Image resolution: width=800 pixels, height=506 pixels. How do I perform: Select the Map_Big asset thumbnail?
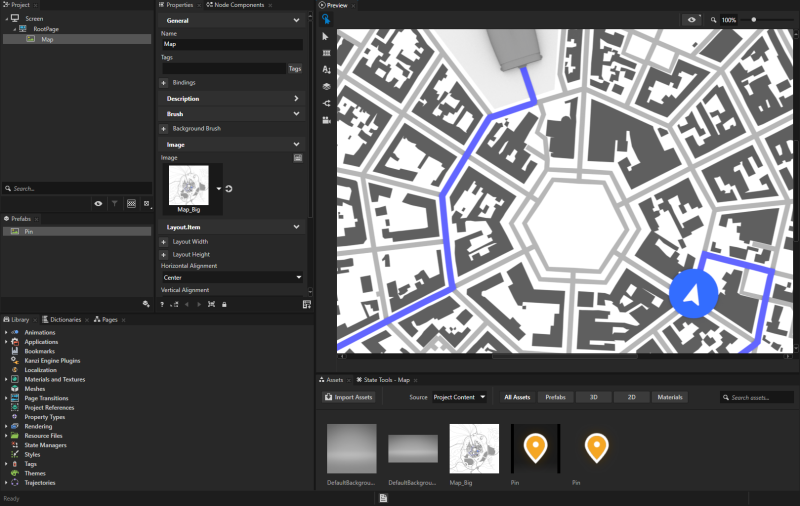[474, 448]
